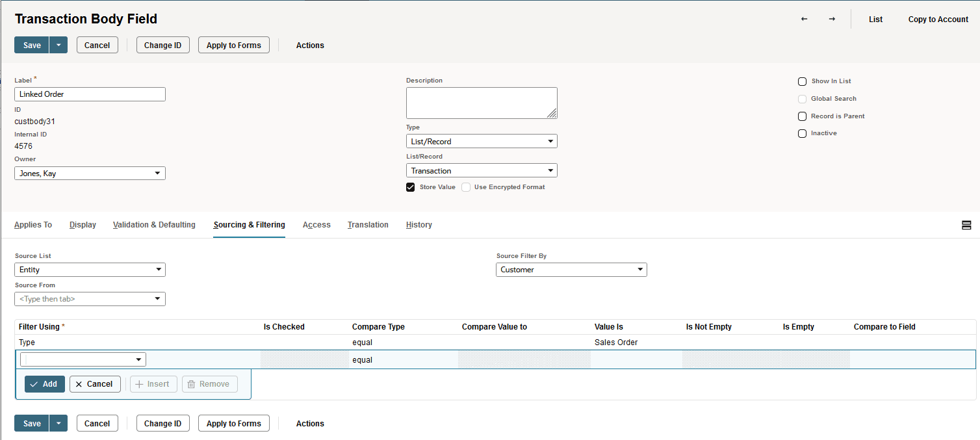Click inside the Description text area
This screenshot has height=440, width=980.
point(482,103)
